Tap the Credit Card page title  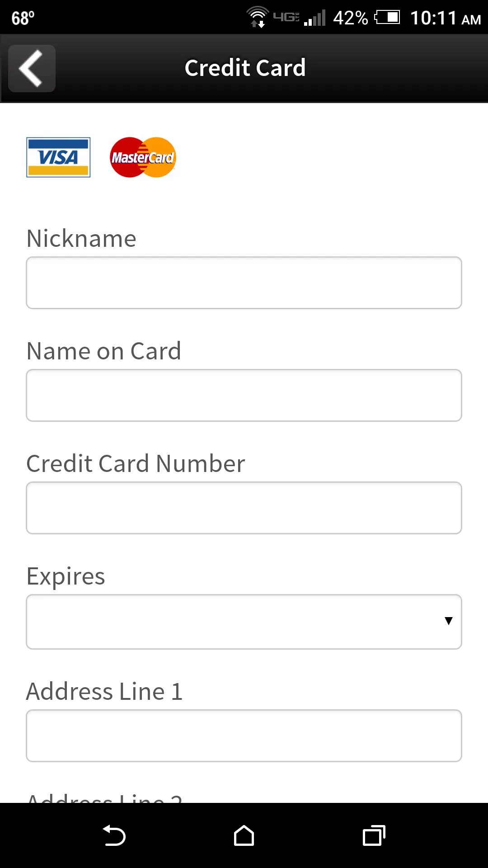click(245, 68)
